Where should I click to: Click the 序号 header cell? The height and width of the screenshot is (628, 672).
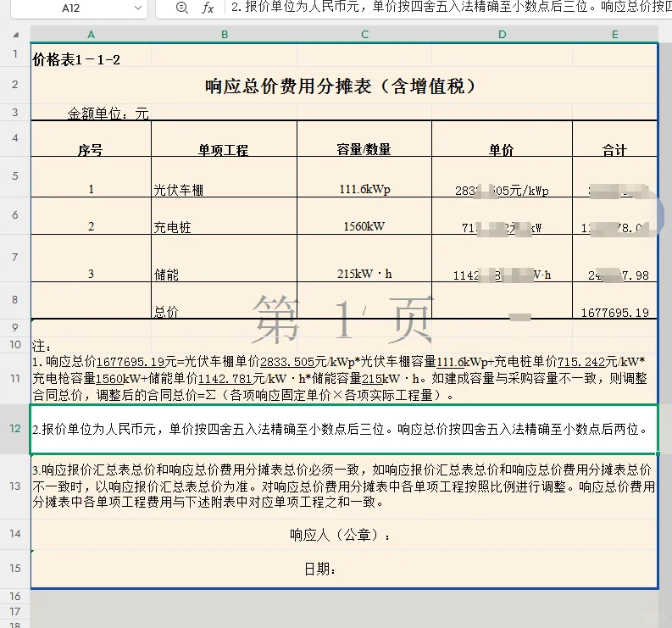pyautogui.click(x=91, y=139)
